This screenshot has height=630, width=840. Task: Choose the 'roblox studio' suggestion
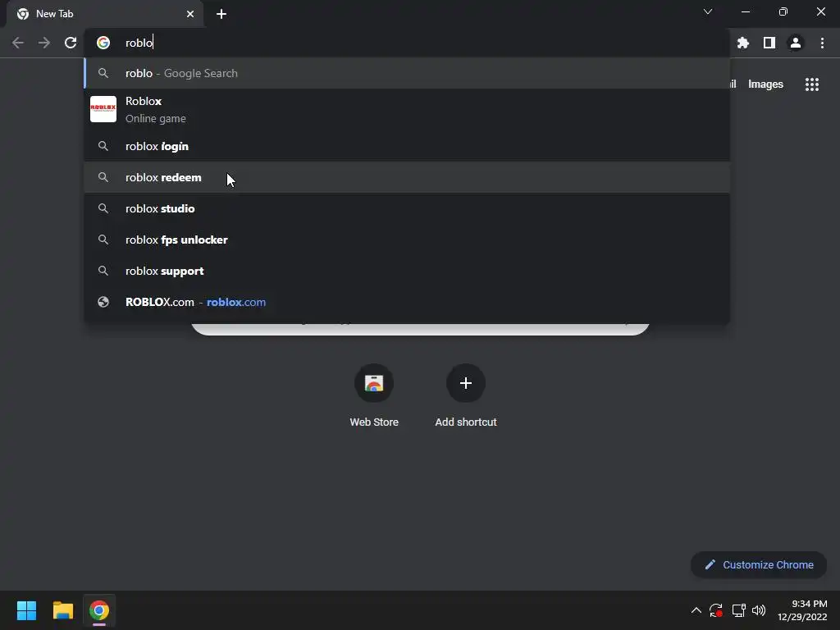(407, 208)
